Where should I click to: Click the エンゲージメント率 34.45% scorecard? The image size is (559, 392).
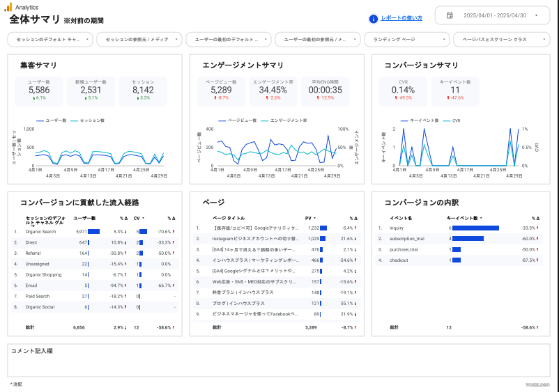click(273, 91)
